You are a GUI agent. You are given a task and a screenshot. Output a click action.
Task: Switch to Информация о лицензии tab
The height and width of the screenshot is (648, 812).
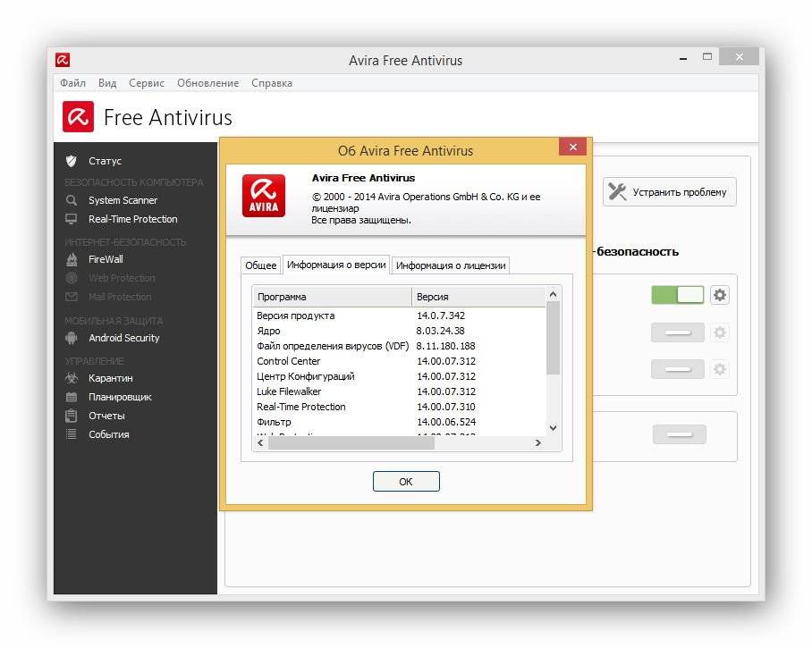tap(451, 265)
